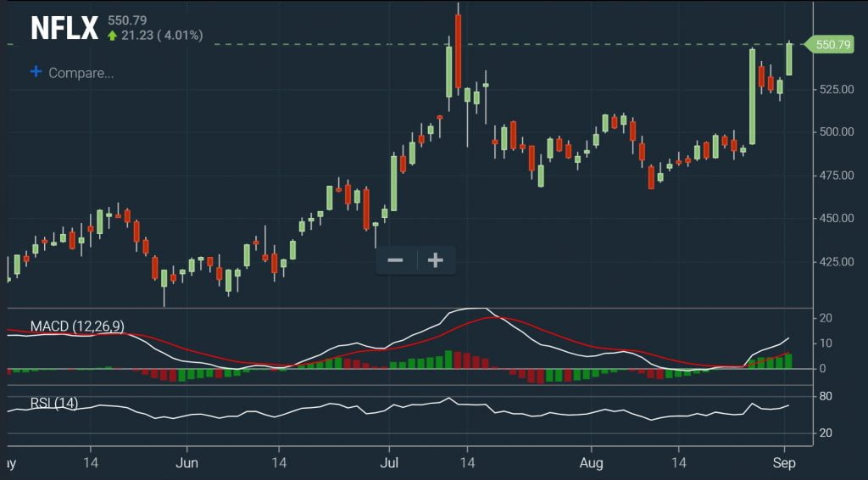The width and height of the screenshot is (868, 480).
Task: Open the Compare... symbol option
Action: (x=81, y=73)
